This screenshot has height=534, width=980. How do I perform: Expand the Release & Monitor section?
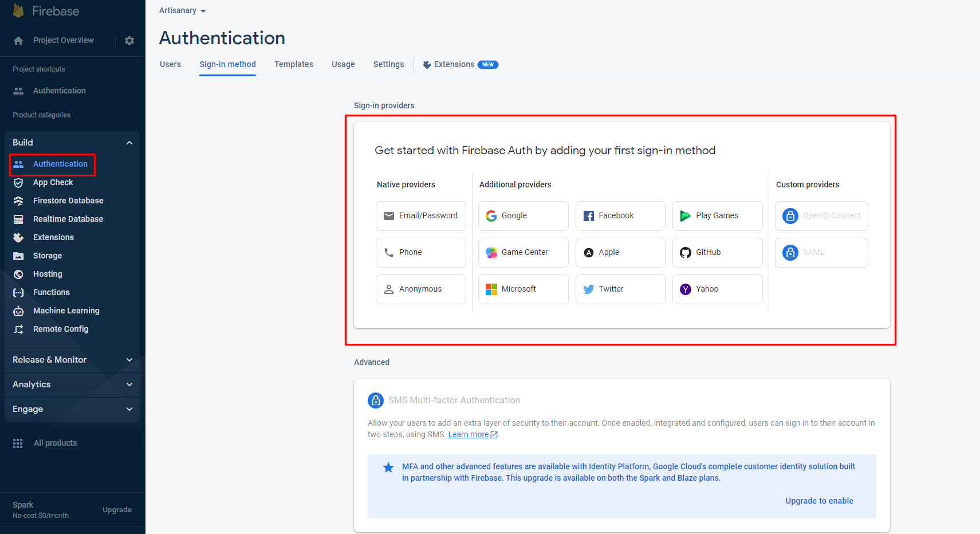tap(129, 360)
